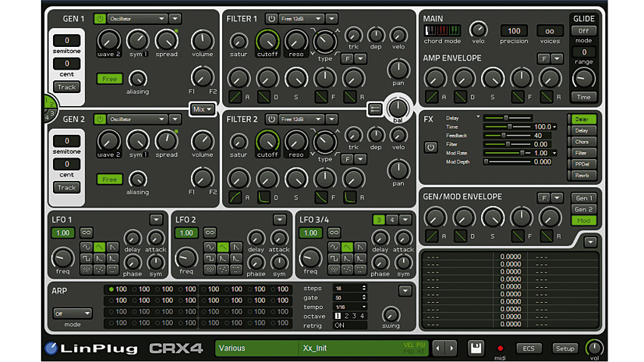Select LFO 1 sine waveform icon

[x=86, y=247]
